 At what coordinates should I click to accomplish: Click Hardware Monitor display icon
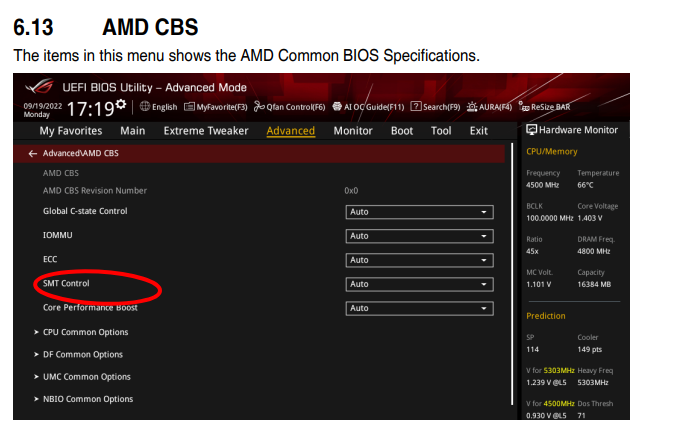coord(532,130)
